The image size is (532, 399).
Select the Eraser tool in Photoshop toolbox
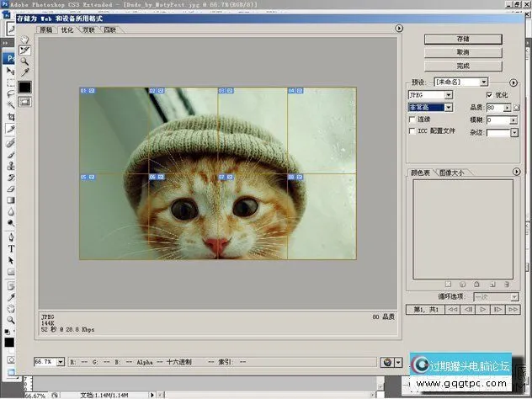[x=10, y=189]
